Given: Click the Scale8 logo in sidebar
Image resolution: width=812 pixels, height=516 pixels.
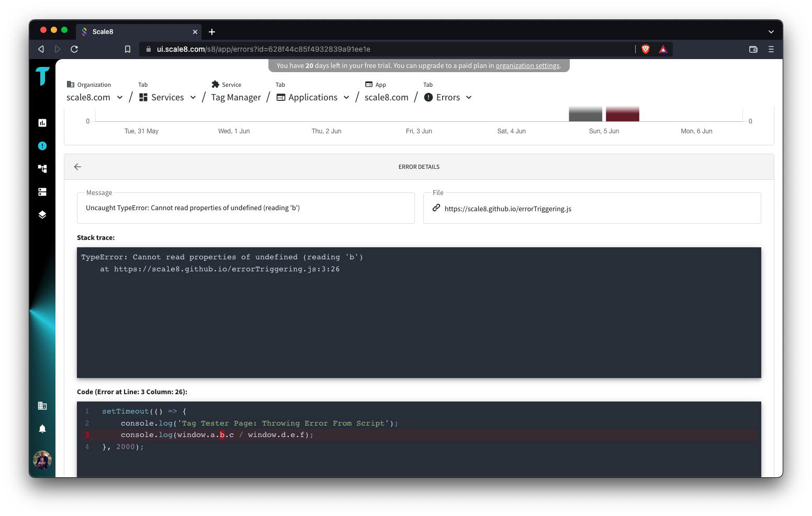Looking at the screenshot, I should coord(42,76).
